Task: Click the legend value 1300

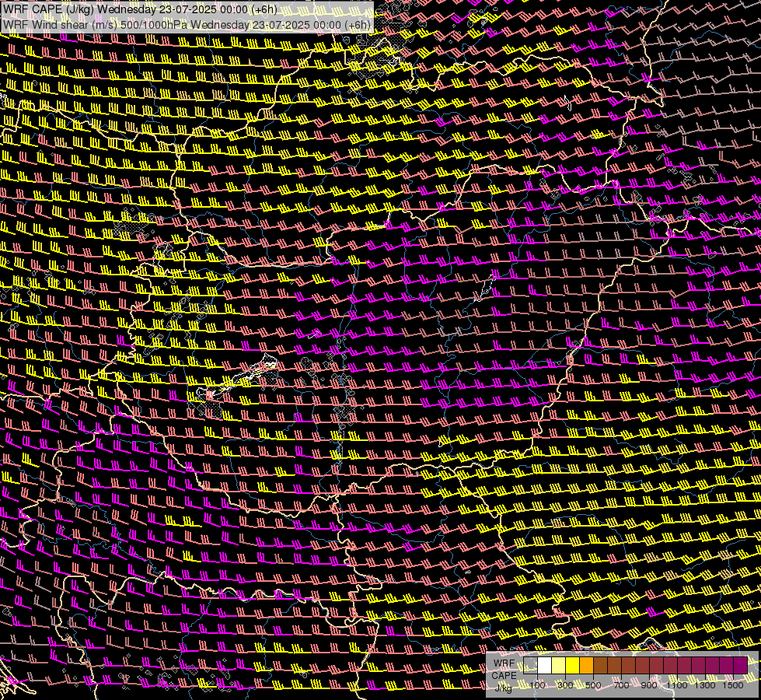Action: click(x=705, y=685)
